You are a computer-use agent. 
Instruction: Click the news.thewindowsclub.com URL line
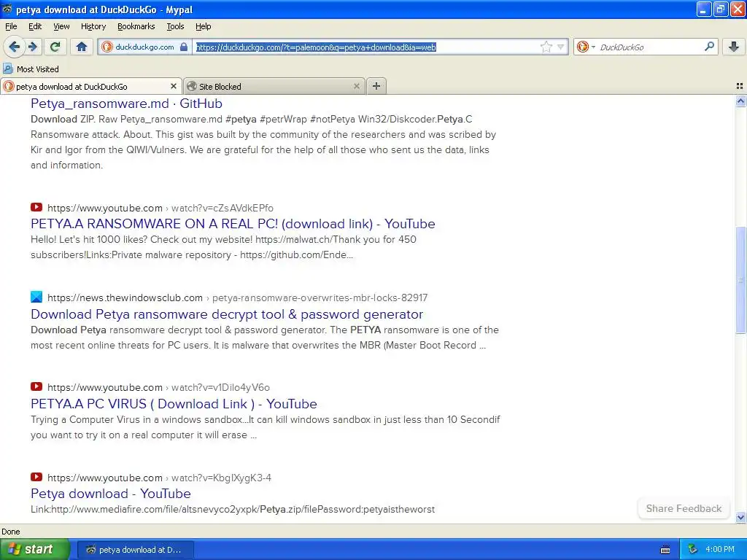tap(237, 297)
